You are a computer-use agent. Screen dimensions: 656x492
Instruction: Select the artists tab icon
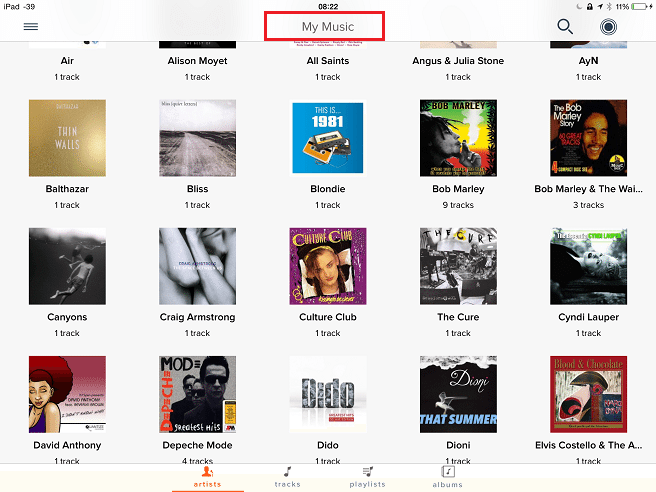(x=208, y=472)
